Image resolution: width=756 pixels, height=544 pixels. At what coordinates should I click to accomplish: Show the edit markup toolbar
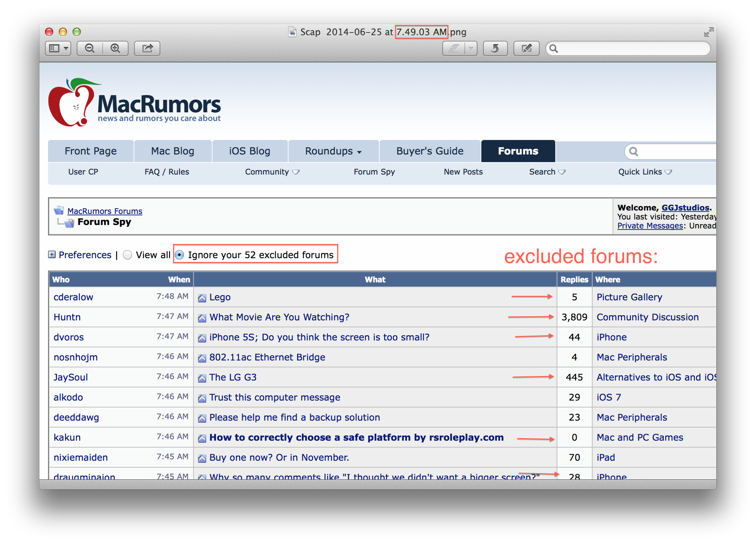(526, 48)
